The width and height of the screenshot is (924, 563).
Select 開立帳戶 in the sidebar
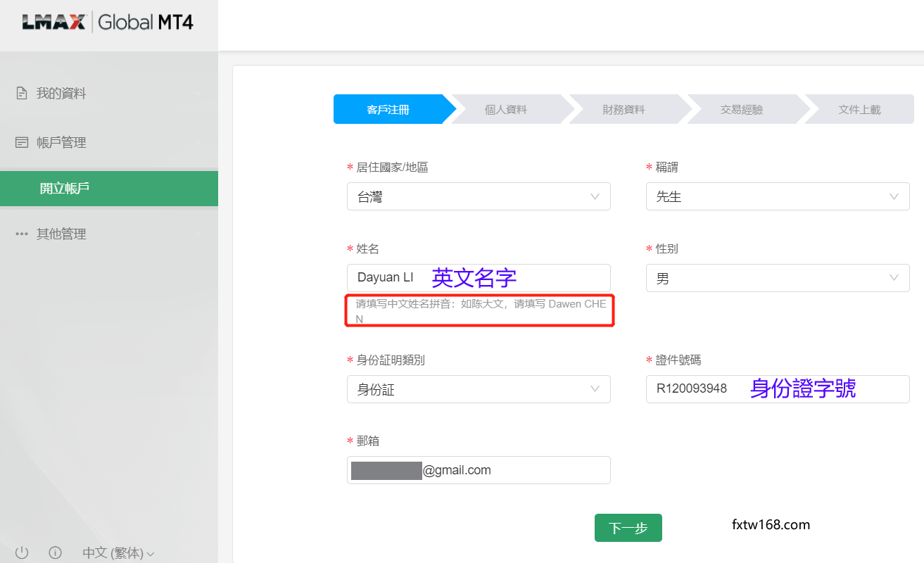point(108,189)
